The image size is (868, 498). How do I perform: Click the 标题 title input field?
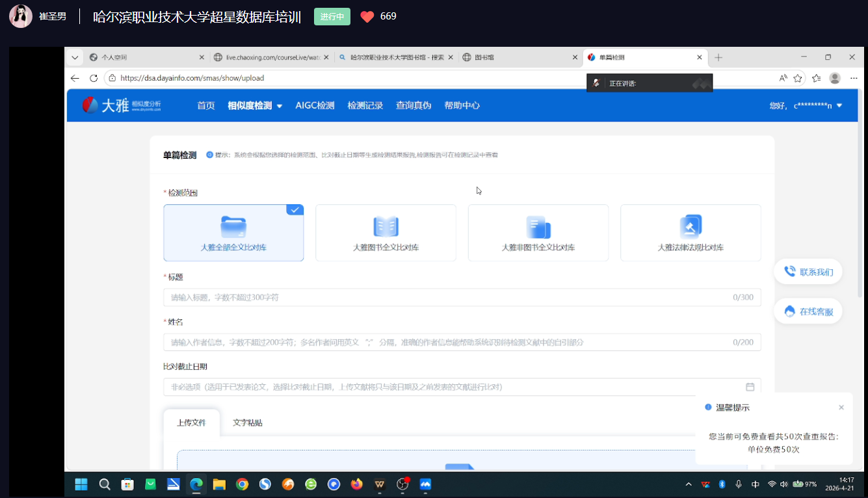449,297
